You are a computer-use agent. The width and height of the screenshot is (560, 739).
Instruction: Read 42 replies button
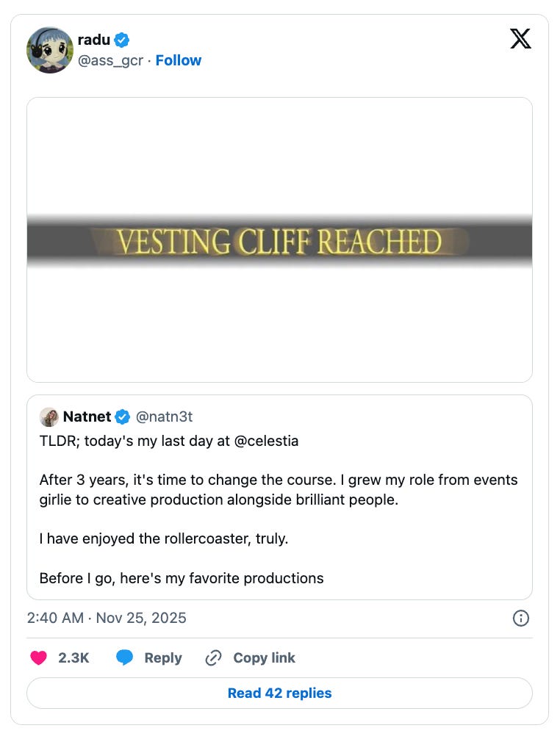[x=279, y=693]
